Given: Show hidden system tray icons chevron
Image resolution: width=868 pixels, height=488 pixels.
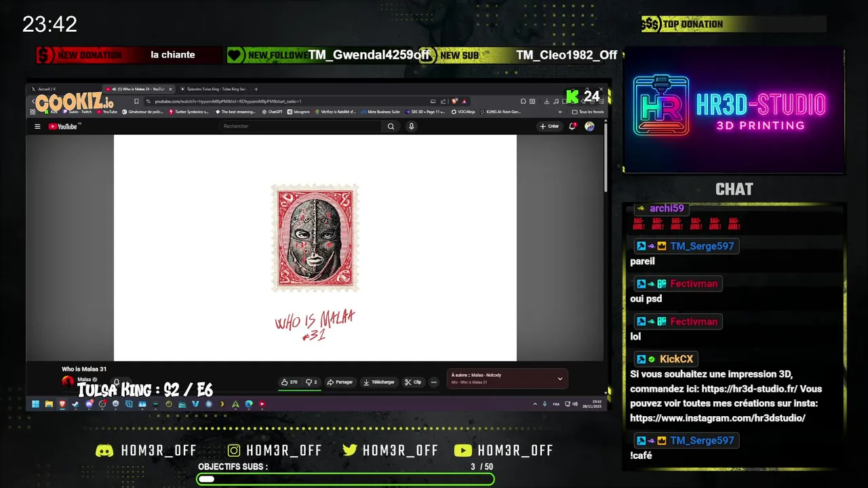Looking at the screenshot, I should tap(535, 404).
